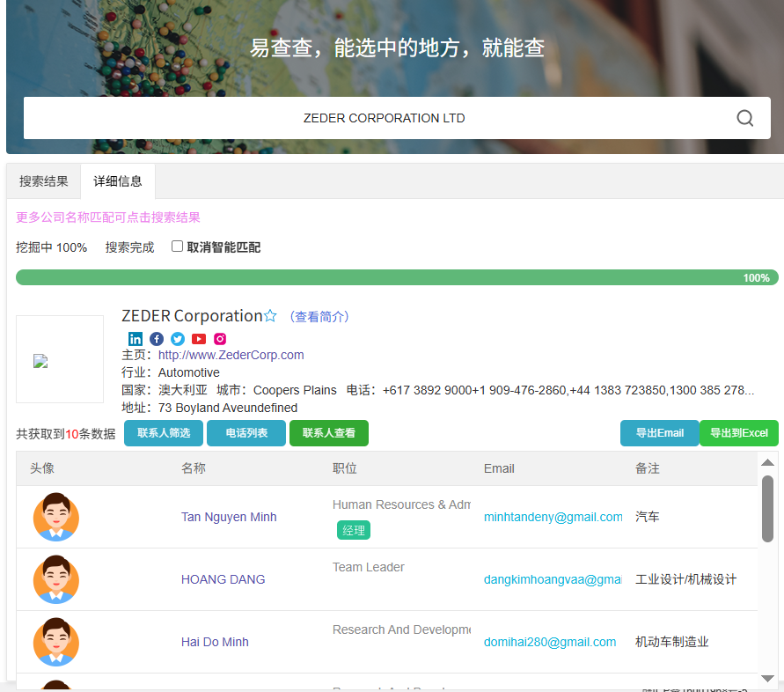Open the ZederCorp.com homepage link
The image size is (784, 692).
click(x=231, y=355)
